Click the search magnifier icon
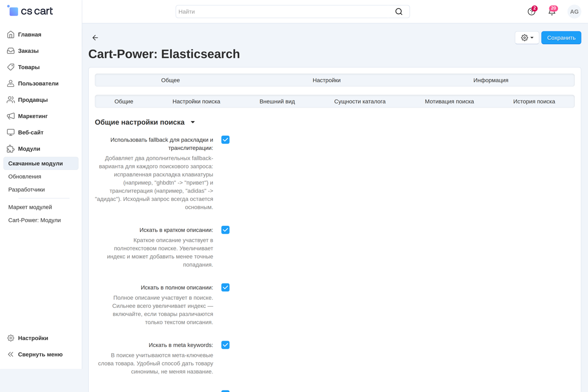Viewport: 588px width, 392px height. pyautogui.click(x=399, y=12)
